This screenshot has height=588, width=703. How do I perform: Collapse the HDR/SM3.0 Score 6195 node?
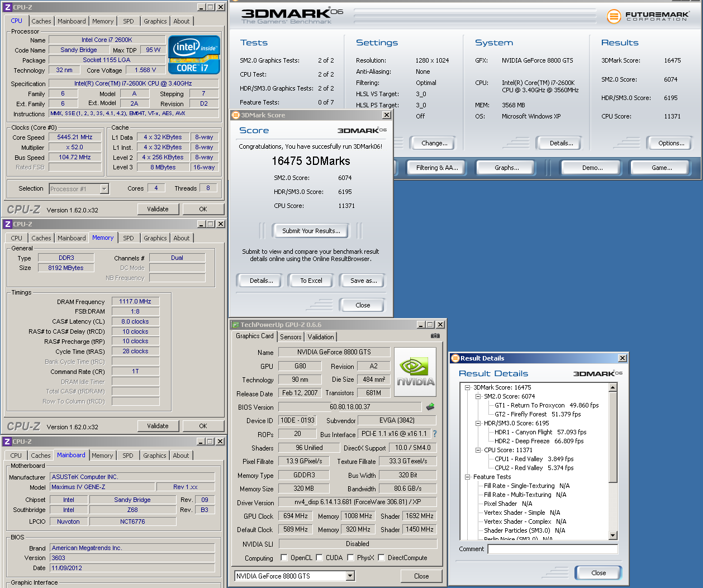point(478,423)
